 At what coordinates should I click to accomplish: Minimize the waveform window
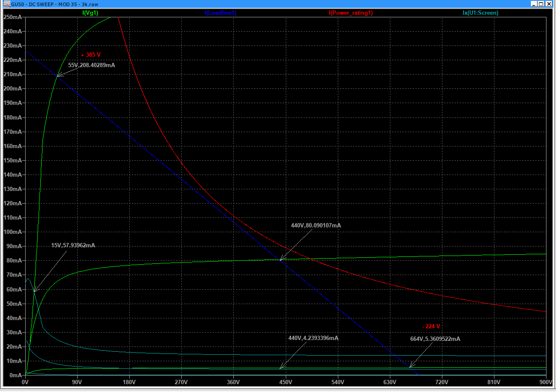tap(533, 3)
